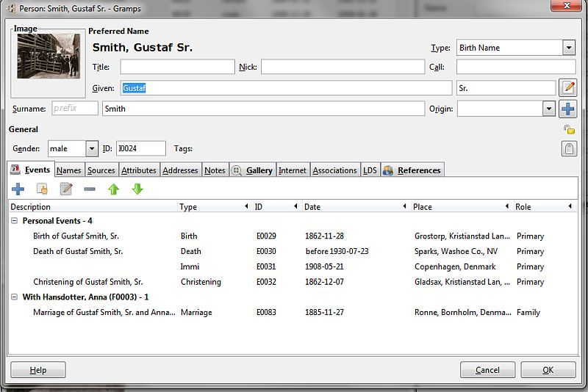Open the LDS tab
This screenshot has height=392, width=588.
coord(370,170)
